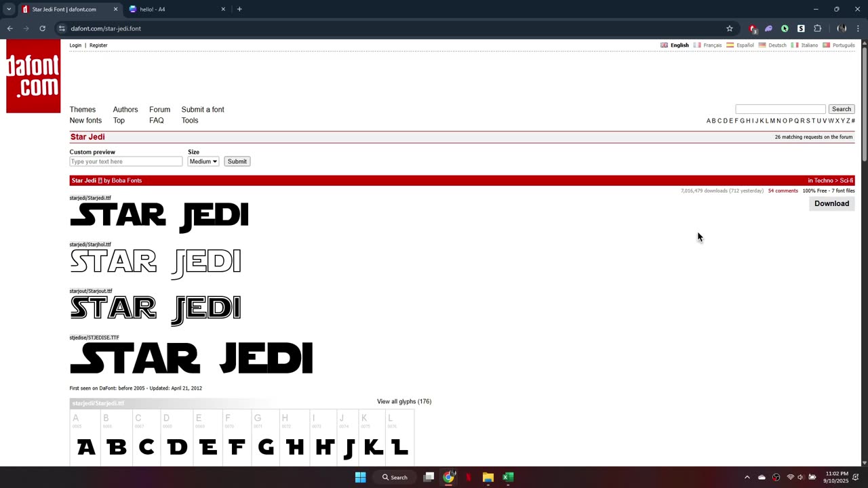Click the browser address bar URL
Viewport: 868px width, 488px height.
pos(106,28)
